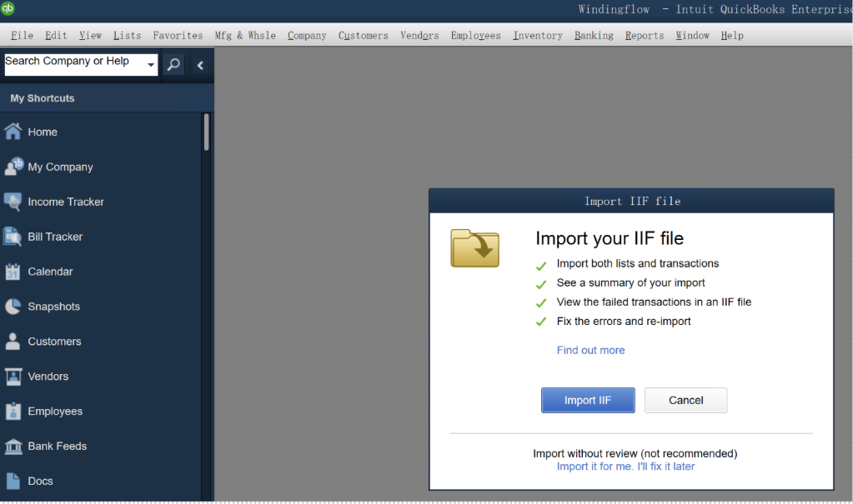Click the Snapshots pie chart icon
Screen dimensions: 853x504
click(x=13, y=306)
